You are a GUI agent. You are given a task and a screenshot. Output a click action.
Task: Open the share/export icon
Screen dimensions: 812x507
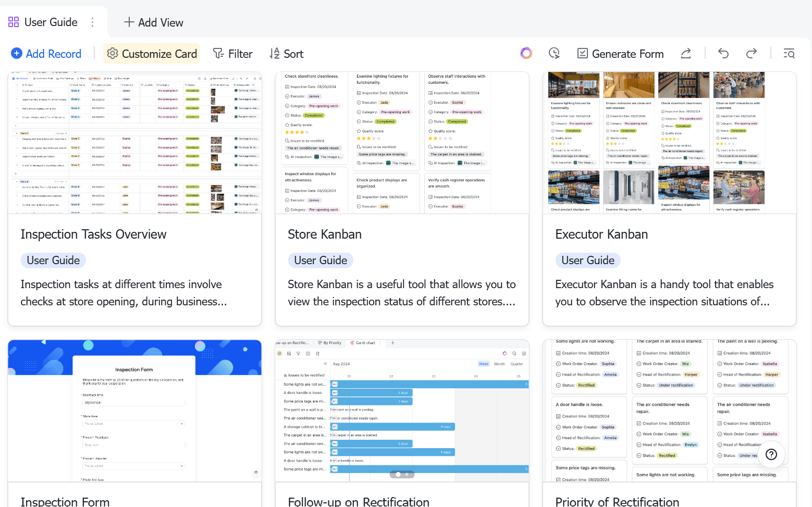[686, 53]
